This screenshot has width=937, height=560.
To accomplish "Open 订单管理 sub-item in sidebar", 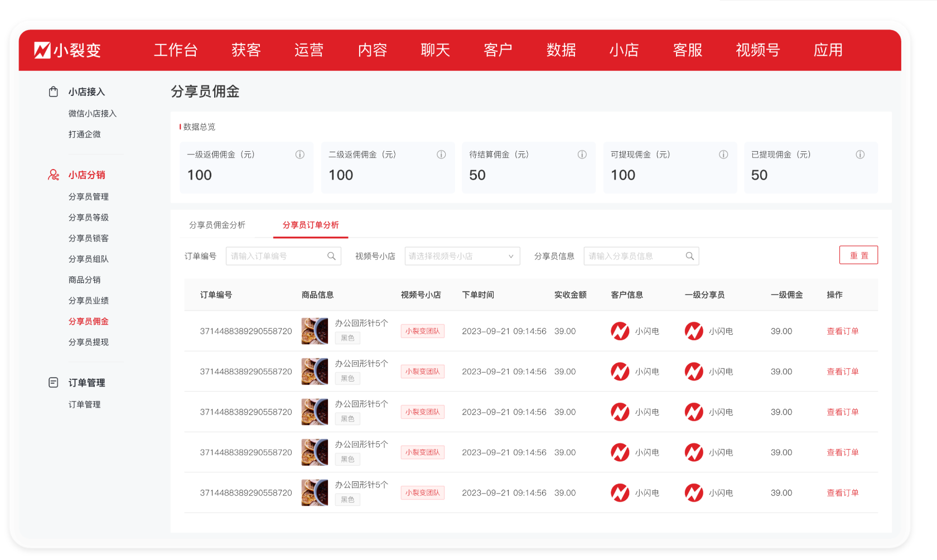I will tap(85, 404).
